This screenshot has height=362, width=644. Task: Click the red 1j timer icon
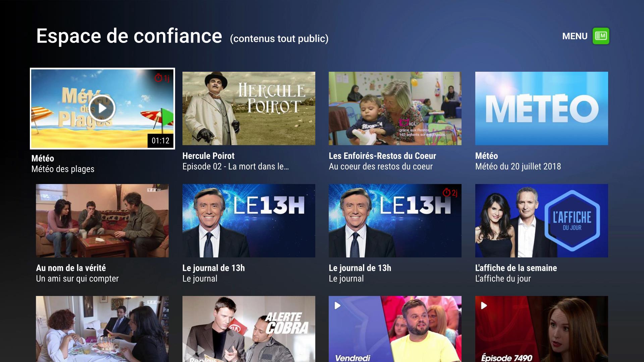(162, 78)
